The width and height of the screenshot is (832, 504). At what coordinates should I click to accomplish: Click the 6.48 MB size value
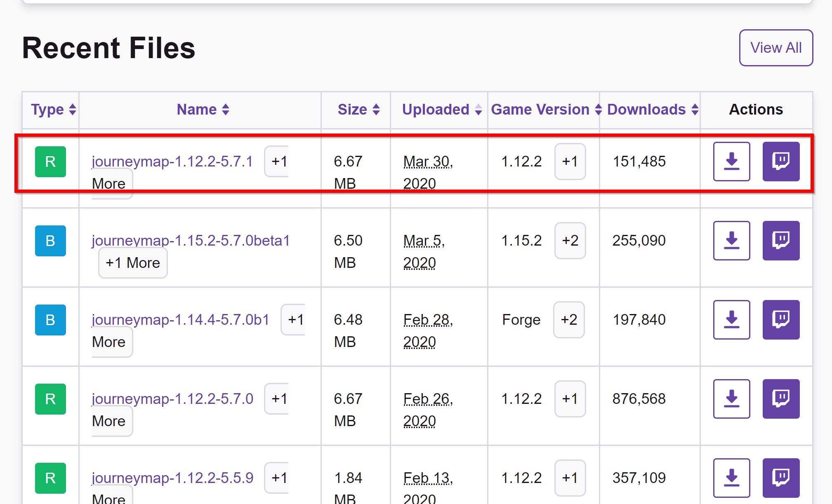click(x=348, y=331)
